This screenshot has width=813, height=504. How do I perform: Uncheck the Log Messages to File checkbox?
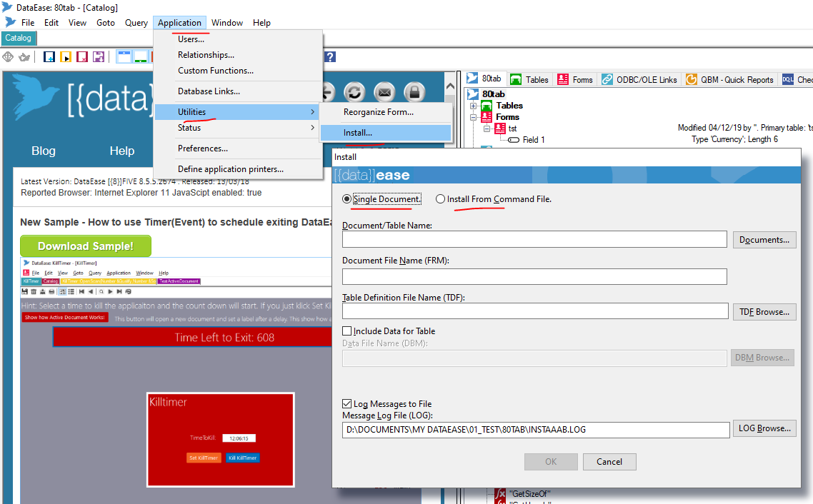(x=347, y=403)
